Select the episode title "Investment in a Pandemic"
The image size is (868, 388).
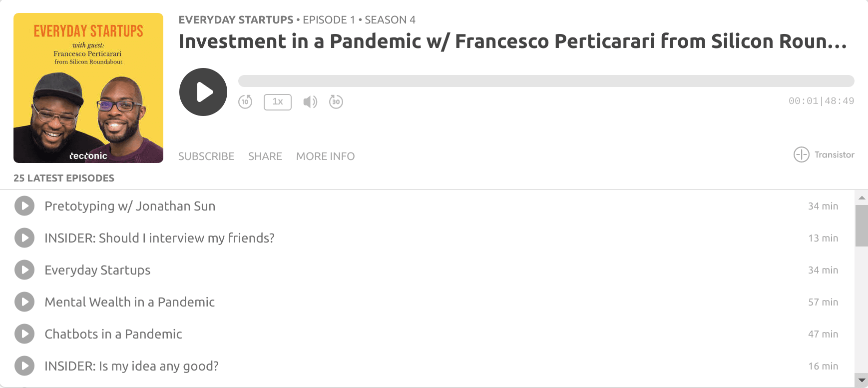coord(512,41)
